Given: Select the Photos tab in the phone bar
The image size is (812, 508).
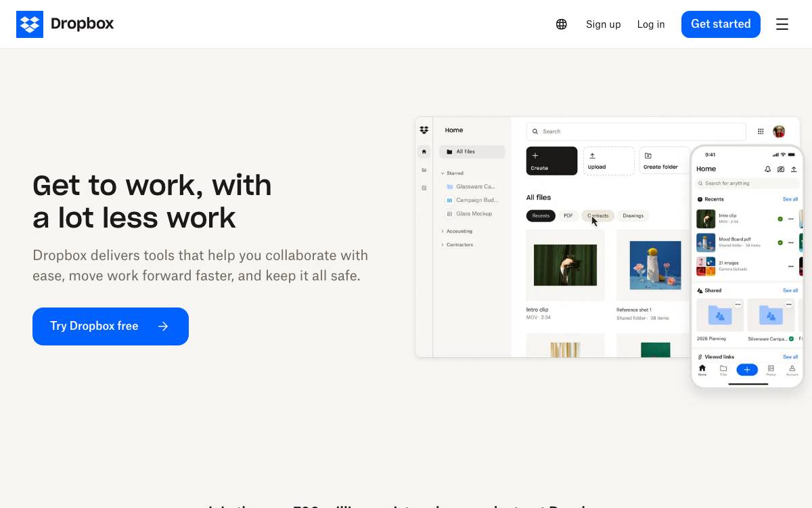Looking at the screenshot, I should point(771,370).
